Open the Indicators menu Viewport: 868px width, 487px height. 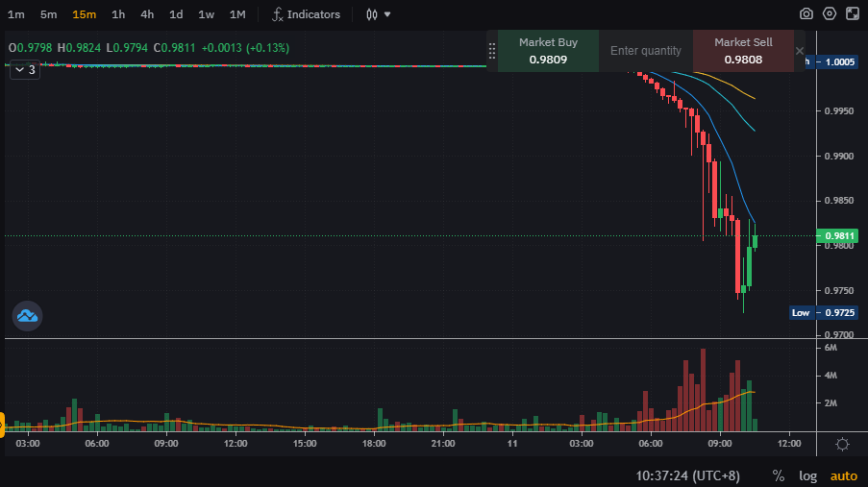click(306, 14)
